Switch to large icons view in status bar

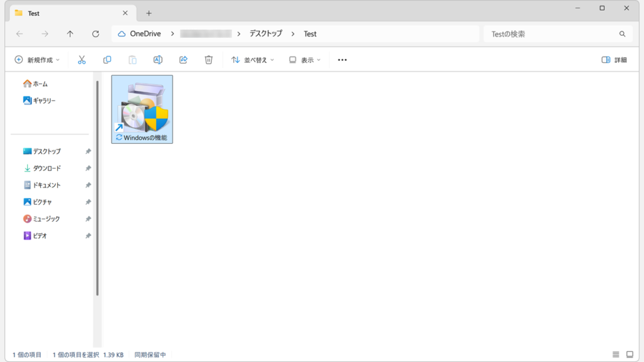point(631,355)
